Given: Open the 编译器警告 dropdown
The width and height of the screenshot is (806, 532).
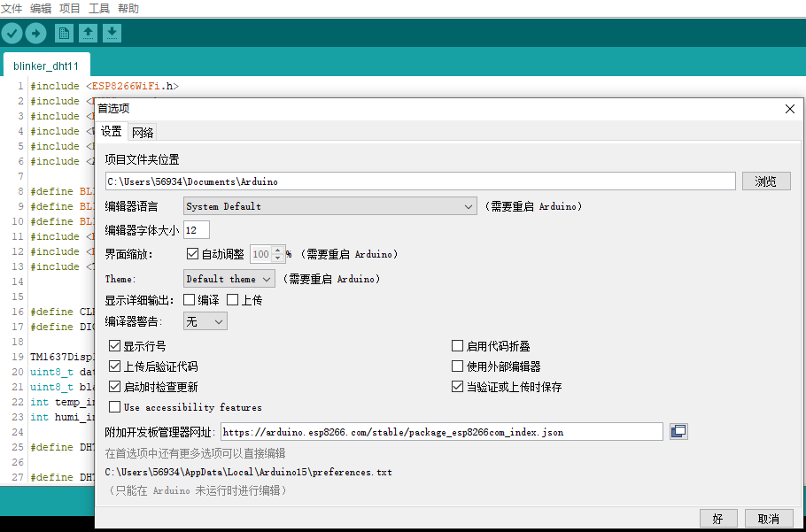Looking at the screenshot, I should 205,321.
